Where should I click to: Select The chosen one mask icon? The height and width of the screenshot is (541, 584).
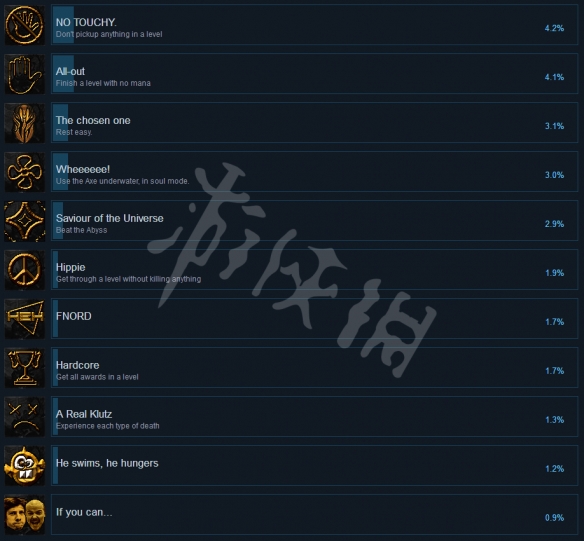(25, 123)
